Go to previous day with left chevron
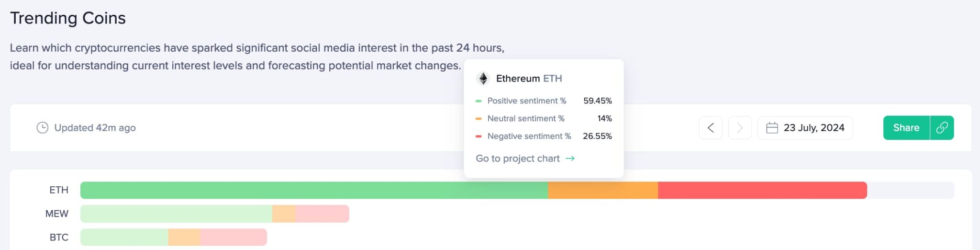The height and width of the screenshot is (250, 980). coord(711,128)
